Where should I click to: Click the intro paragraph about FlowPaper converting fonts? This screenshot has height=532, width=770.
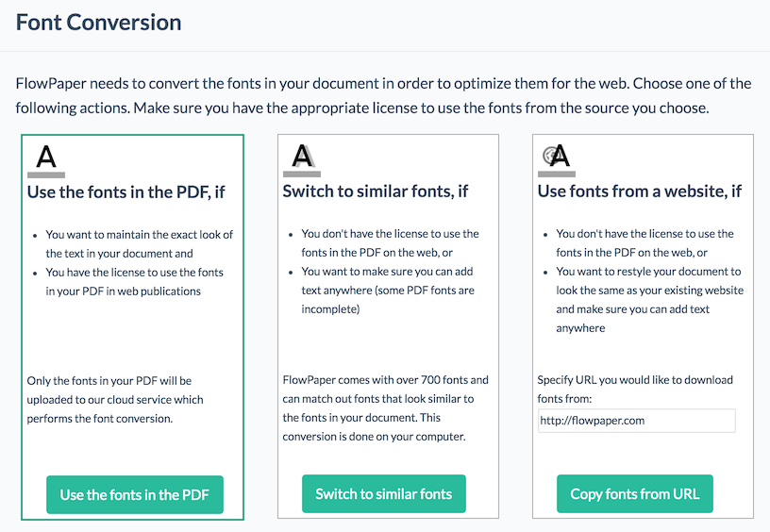coord(383,95)
